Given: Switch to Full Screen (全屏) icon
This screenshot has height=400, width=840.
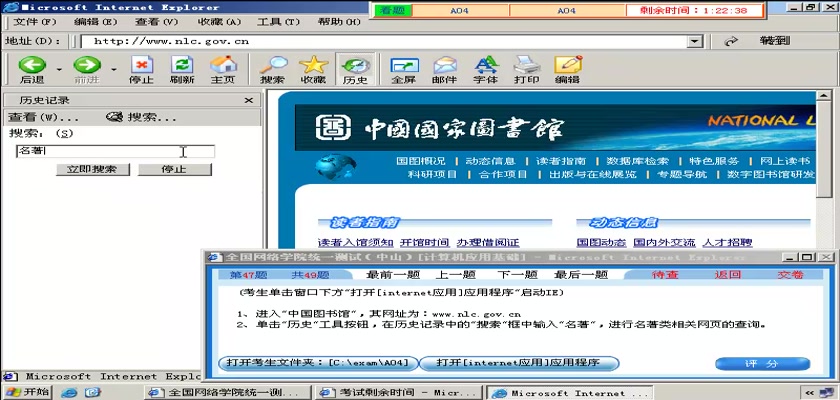Looking at the screenshot, I should (x=404, y=65).
